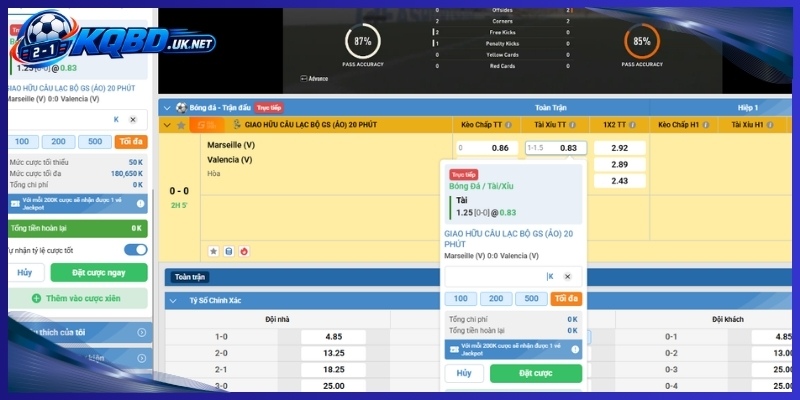
Task: Choose 100 quick stake in popup
Action: [x=461, y=299]
